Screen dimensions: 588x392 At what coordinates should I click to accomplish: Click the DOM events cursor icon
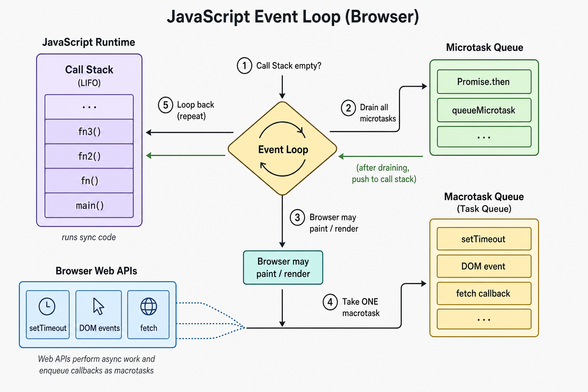click(98, 306)
